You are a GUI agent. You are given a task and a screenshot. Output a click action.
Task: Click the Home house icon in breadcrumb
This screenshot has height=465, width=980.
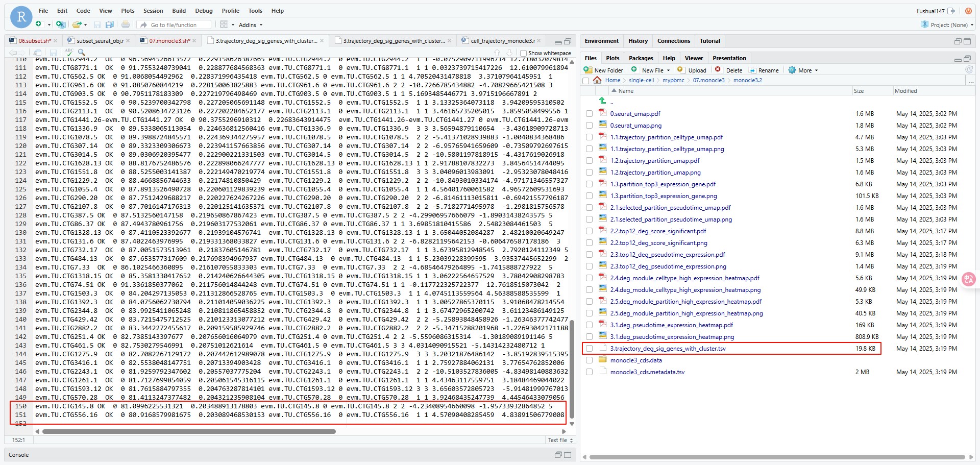tap(597, 80)
